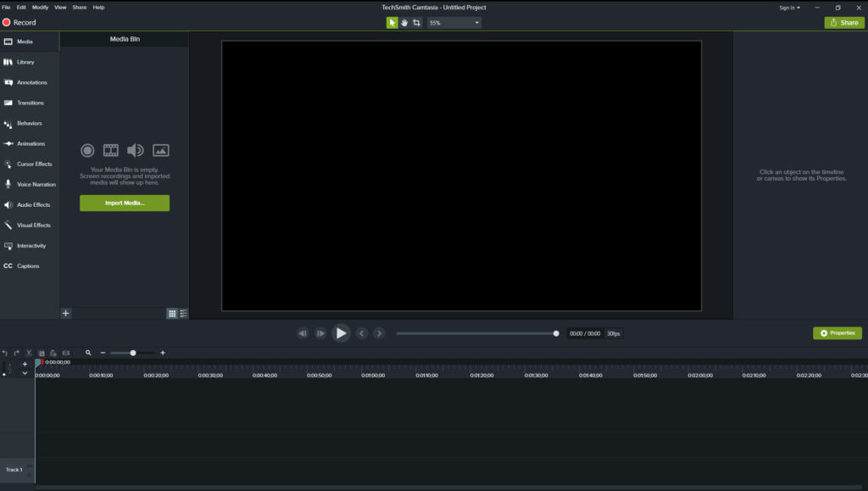
Task: Click the Copy icon in timeline toolbar
Action: pyautogui.click(x=41, y=353)
